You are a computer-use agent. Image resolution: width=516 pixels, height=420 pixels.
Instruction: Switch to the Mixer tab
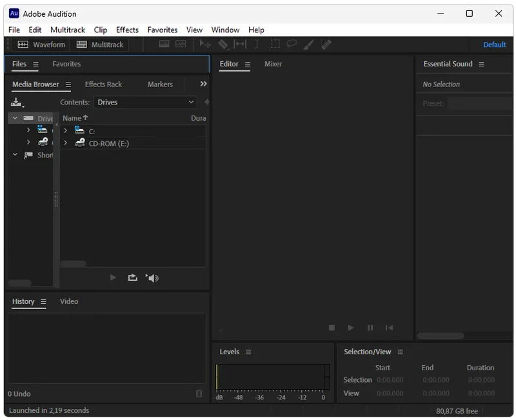273,64
